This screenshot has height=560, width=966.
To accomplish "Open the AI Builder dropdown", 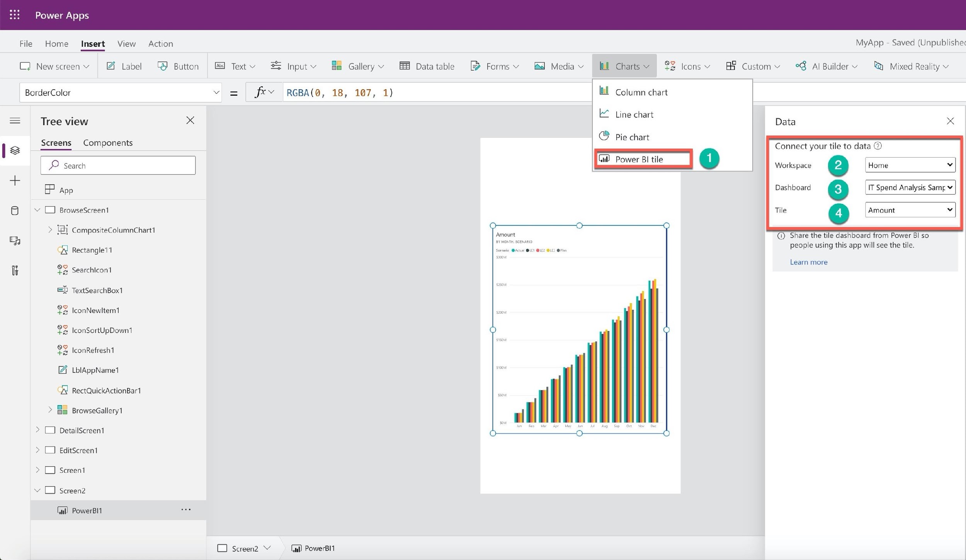I will (x=827, y=66).
